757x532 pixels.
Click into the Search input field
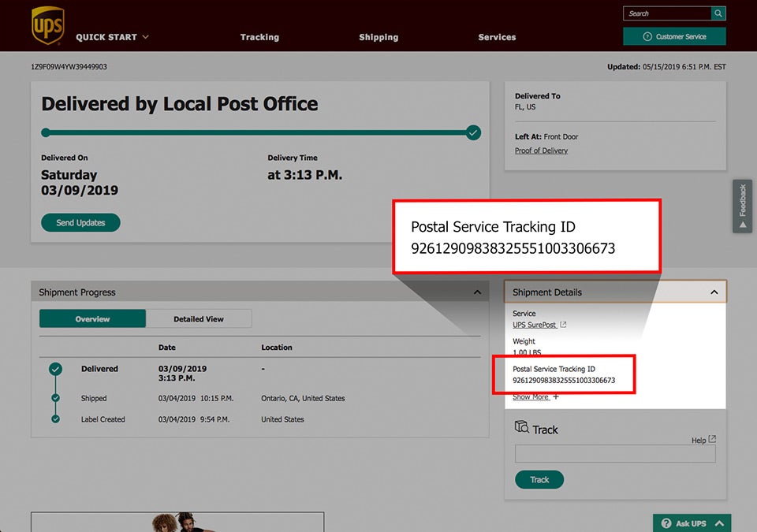pyautogui.click(x=667, y=13)
